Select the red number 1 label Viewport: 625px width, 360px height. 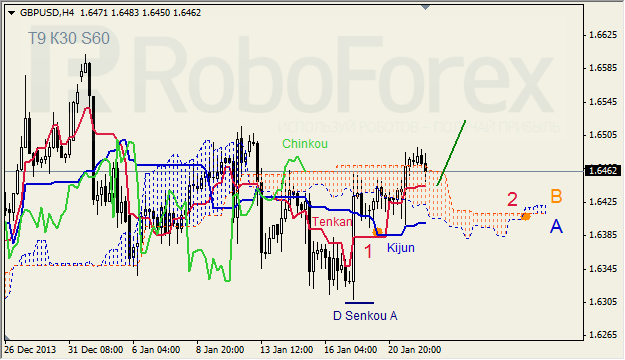(368, 252)
